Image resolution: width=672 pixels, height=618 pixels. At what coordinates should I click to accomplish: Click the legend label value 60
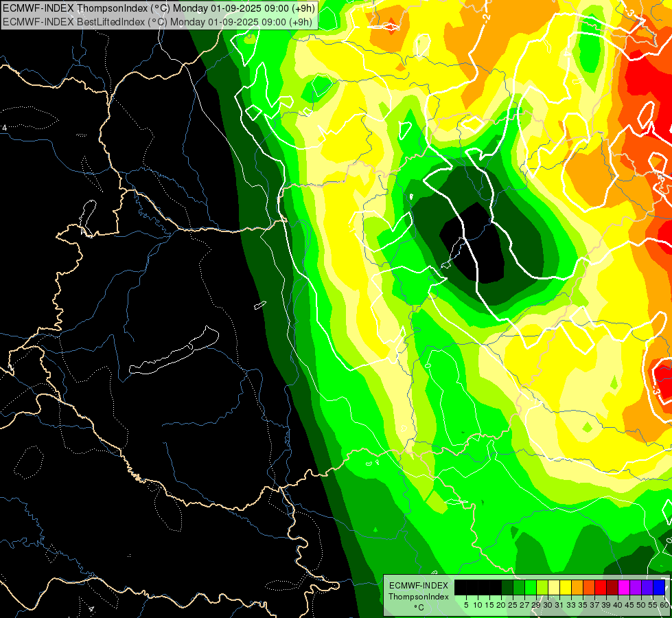point(664,605)
